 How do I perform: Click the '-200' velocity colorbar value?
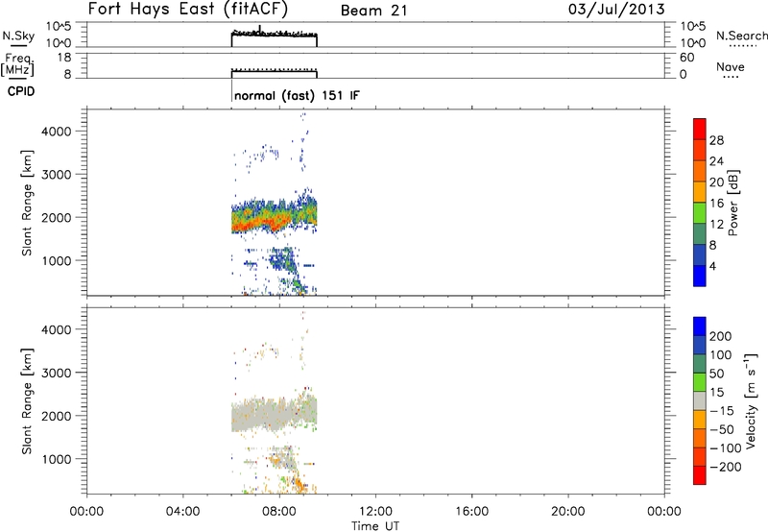click(x=726, y=467)
